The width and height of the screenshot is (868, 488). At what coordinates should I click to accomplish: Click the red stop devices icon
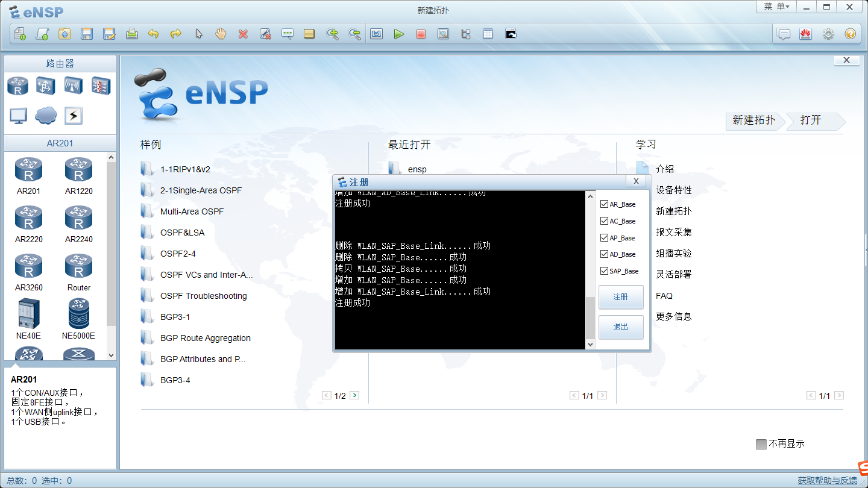421,34
